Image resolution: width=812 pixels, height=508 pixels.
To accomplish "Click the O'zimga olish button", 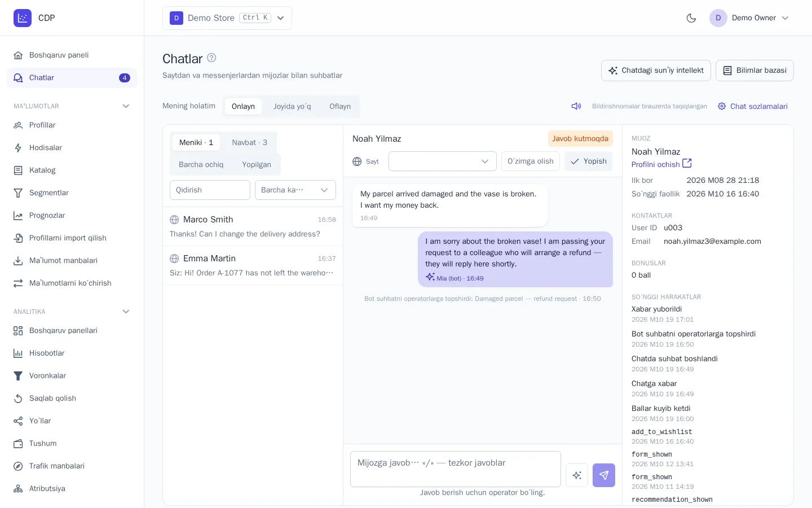I will click(x=531, y=161).
